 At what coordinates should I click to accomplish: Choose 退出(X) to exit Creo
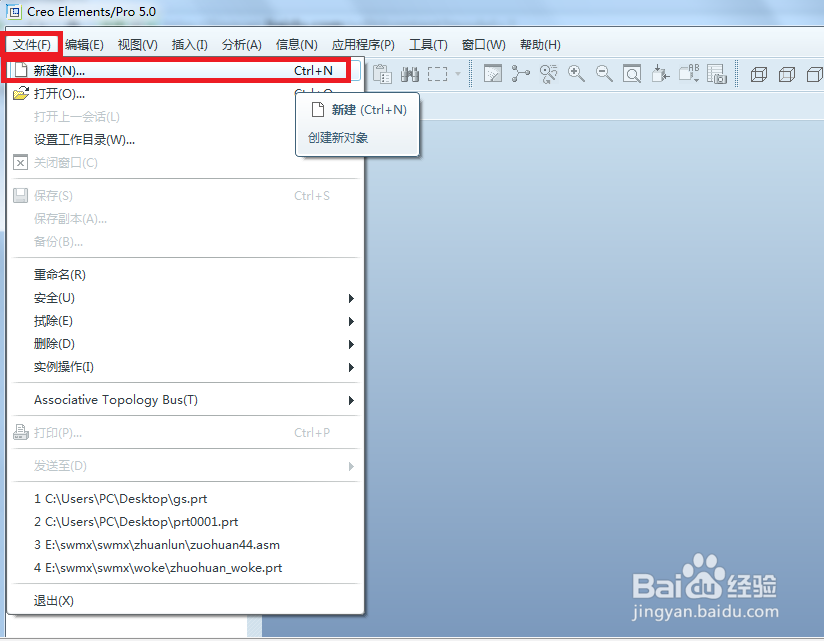pyautogui.click(x=184, y=601)
